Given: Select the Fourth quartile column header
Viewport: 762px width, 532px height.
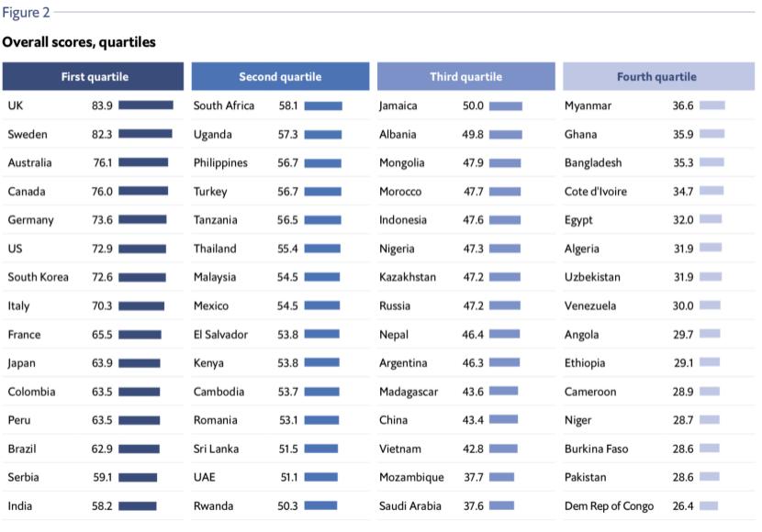Looking at the screenshot, I should coord(656,76).
